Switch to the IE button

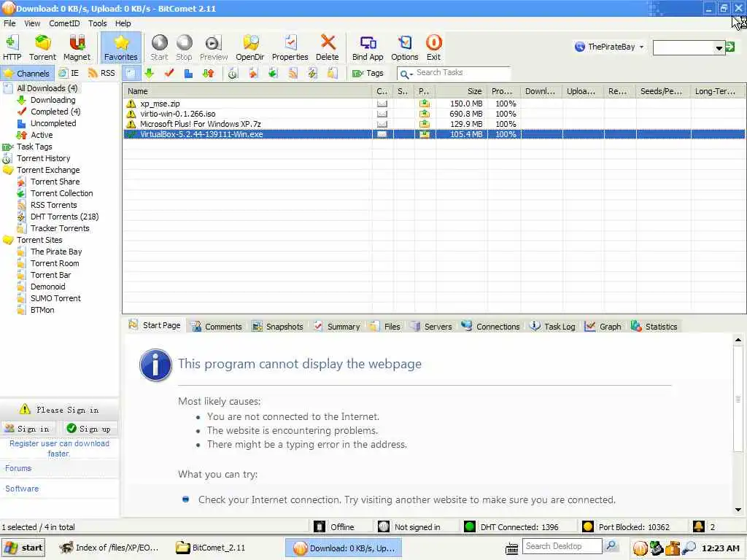coord(69,74)
